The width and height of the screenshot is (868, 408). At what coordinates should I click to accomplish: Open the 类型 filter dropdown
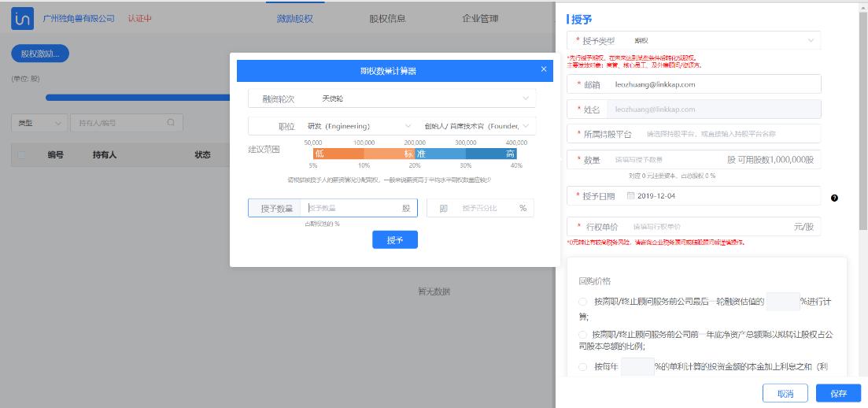(39, 123)
